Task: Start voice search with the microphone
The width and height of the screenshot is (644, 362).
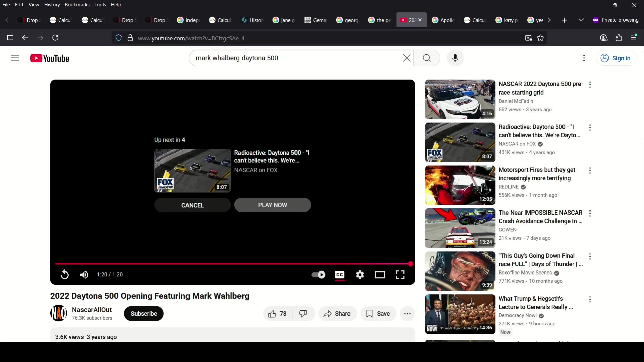Action: (455, 58)
